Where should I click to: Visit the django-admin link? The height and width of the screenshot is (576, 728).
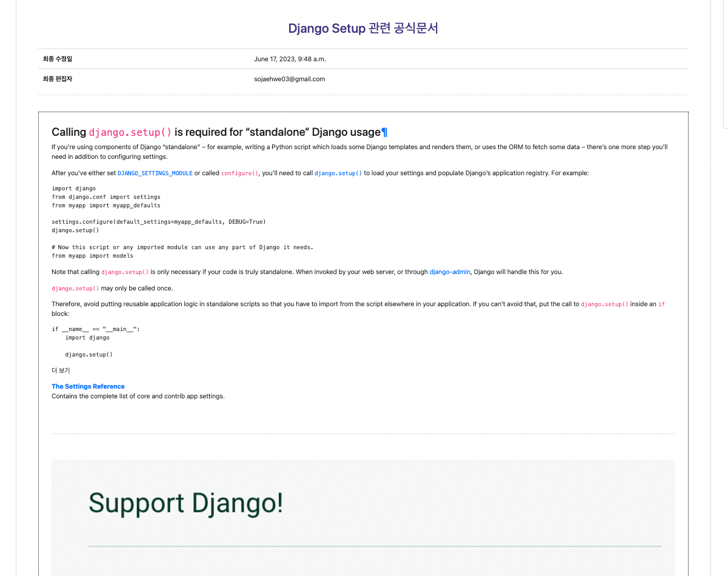pyautogui.click(x=450, y=272)
